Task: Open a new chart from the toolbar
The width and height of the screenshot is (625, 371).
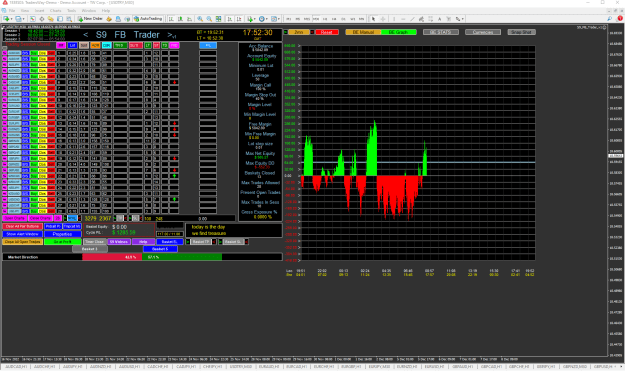Action: pos(6,19)
